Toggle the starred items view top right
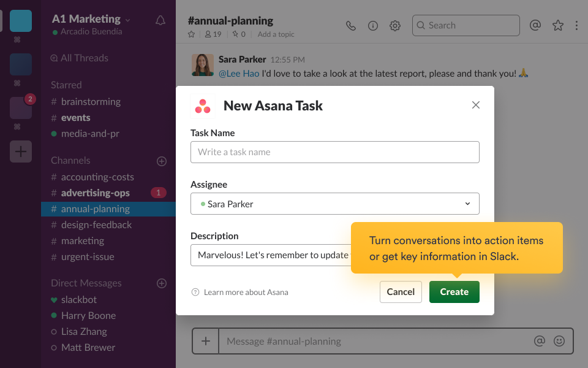 pyautogui.click(x=557, y=25)
